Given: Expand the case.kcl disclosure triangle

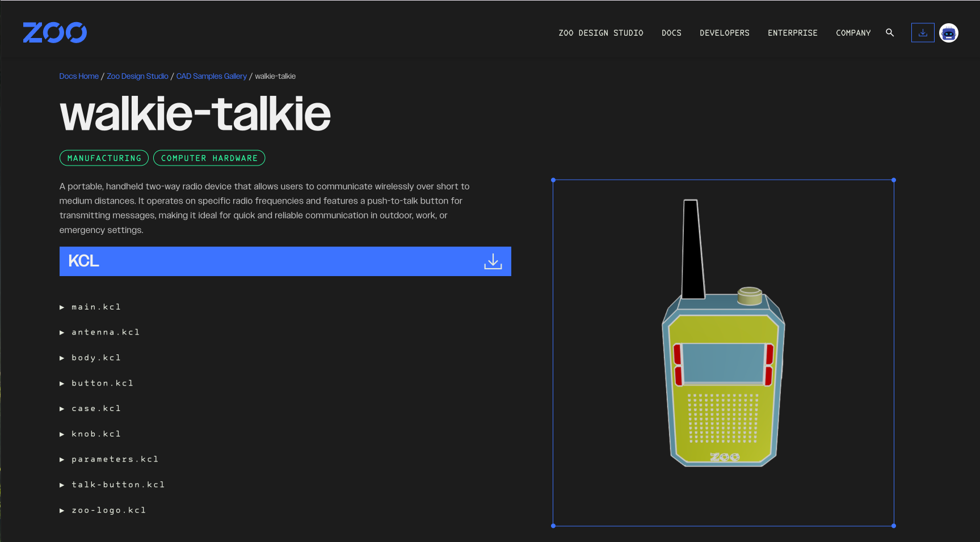Looking at the screenshot, I should (x=62, y=409).
